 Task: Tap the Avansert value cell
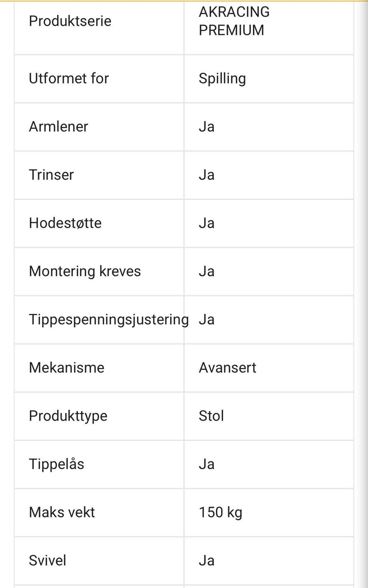[x=227, y=368]
